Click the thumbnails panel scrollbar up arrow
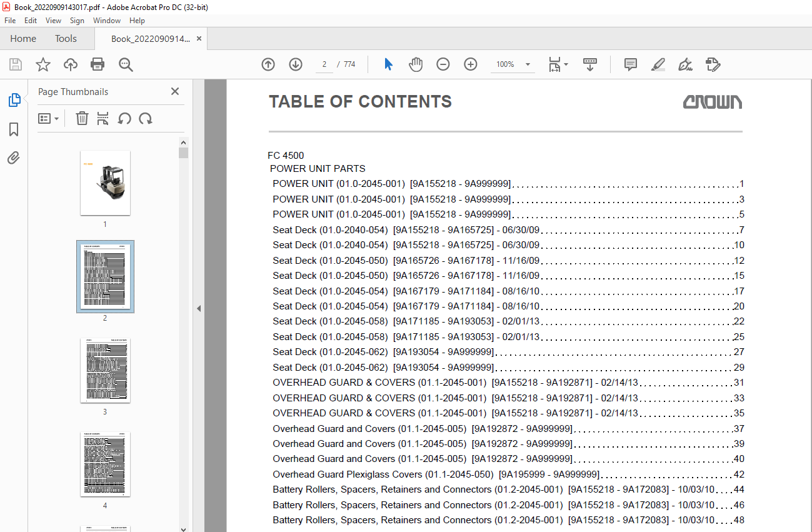The height and width of the screenshot is (532, 812). pyautogui.click(x=183, y=143)
